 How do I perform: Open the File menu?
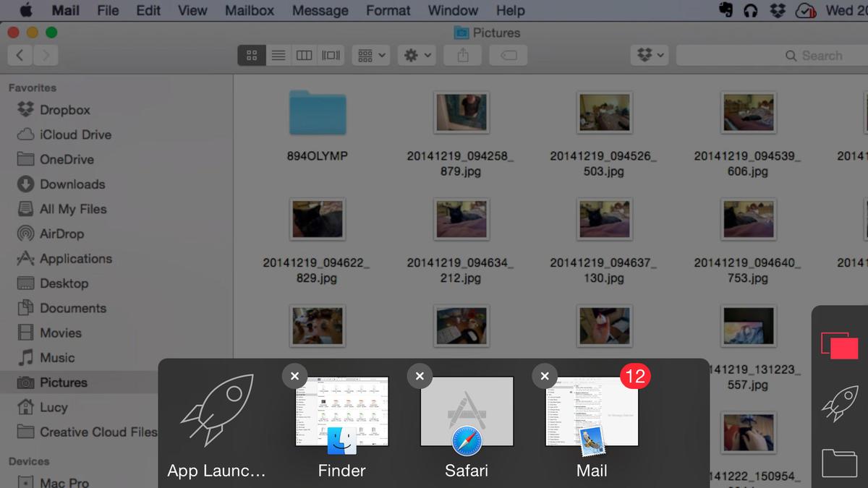(108, 10)
